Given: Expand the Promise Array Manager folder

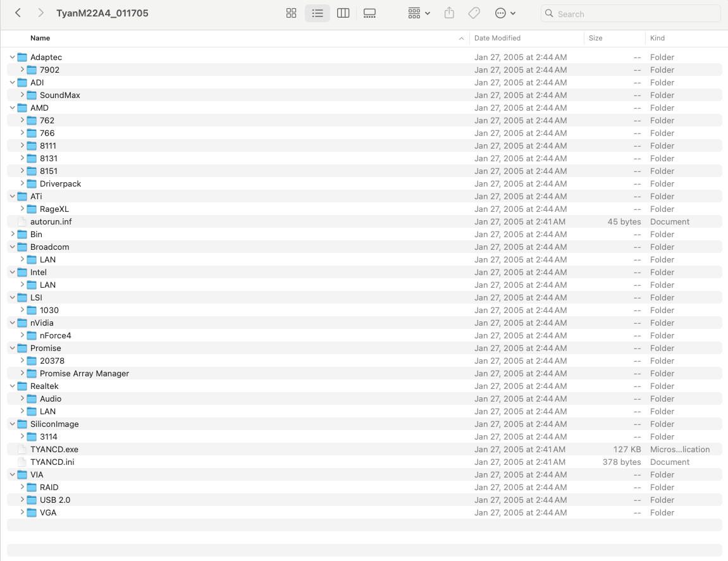Looking at the screenshot, I should 22,373.
